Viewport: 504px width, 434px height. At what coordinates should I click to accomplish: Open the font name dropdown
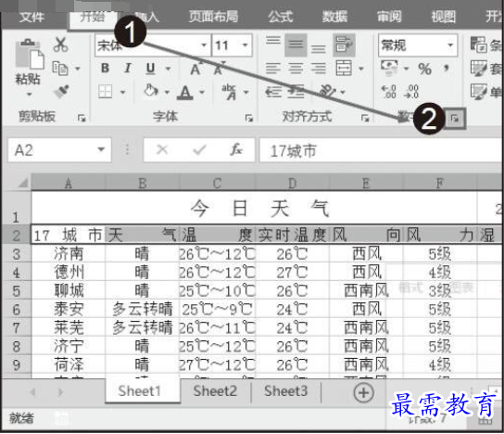204,45
